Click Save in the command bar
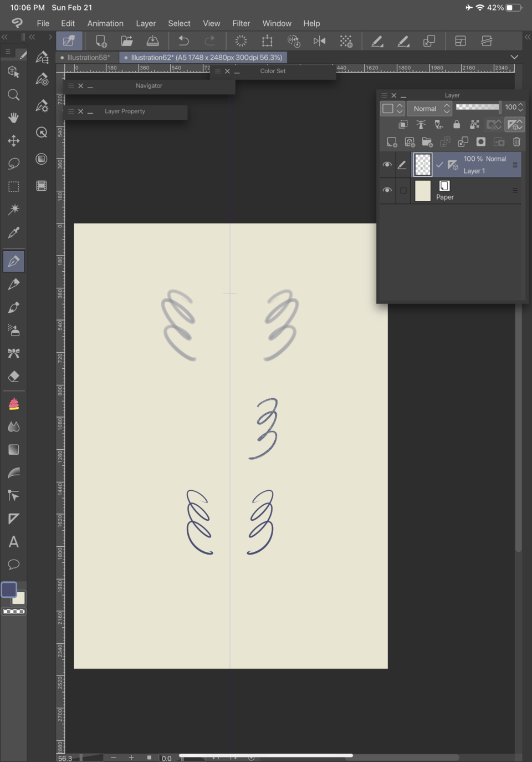This screenshot has width=532, height=762. coord(152,41)
